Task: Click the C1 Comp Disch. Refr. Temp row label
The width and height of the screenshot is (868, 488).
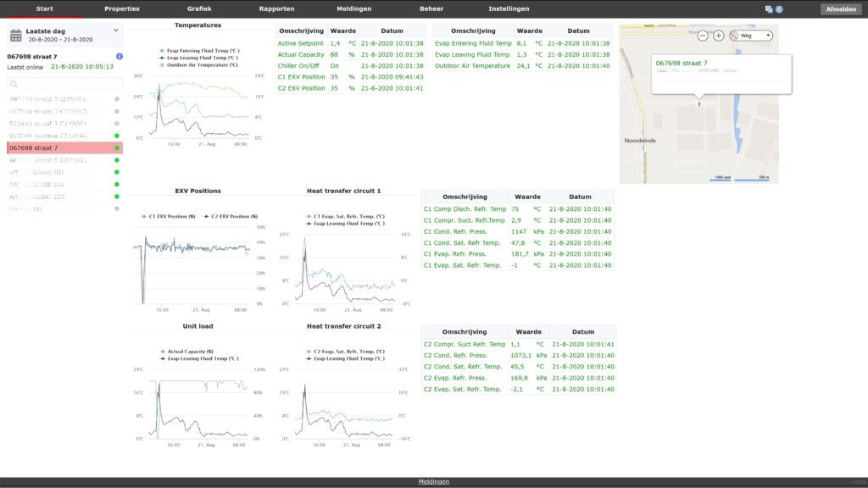Action: (465, 209)
